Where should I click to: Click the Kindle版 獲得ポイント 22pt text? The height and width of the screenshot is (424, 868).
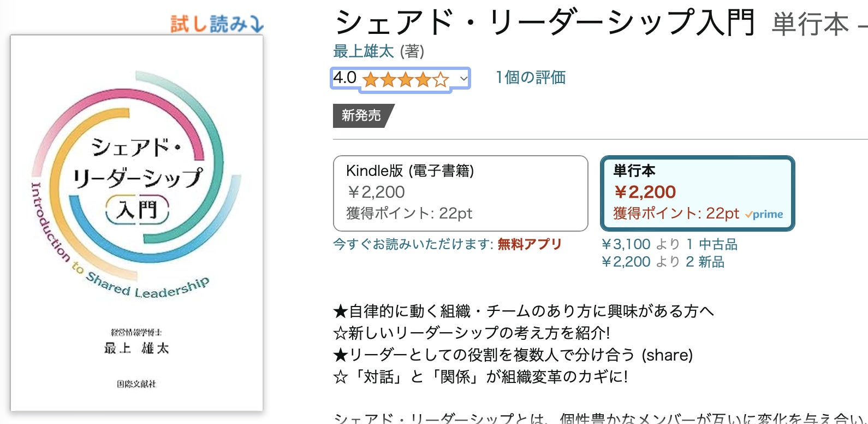pos(409,213)
